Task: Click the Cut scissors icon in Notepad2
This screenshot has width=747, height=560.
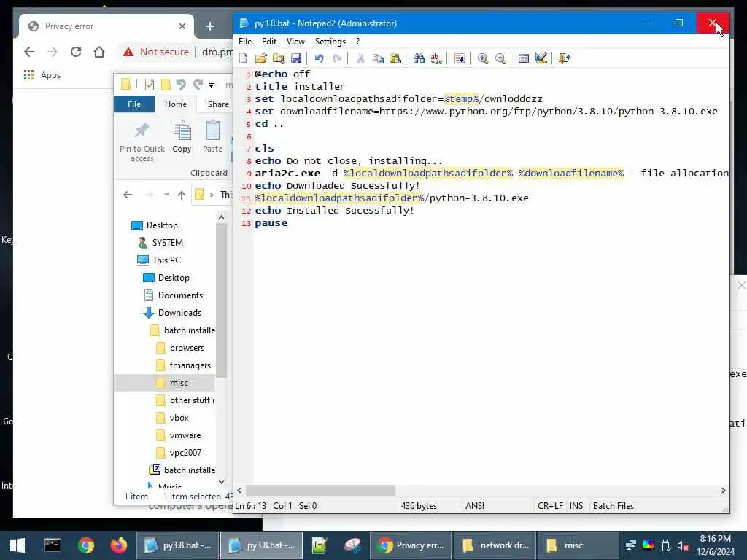Action: (360, 58)
